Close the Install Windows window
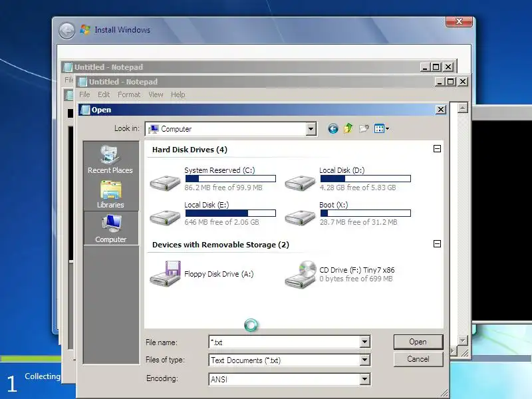 coord(459,21)
